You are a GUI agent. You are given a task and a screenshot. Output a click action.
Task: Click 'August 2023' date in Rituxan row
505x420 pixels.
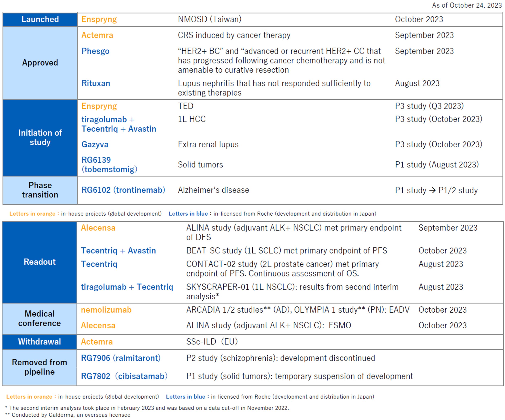(417, 84)
